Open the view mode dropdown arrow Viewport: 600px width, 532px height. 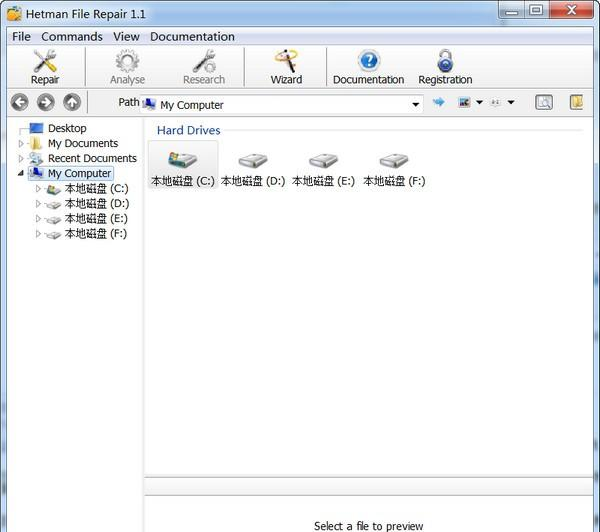[479, 102]
